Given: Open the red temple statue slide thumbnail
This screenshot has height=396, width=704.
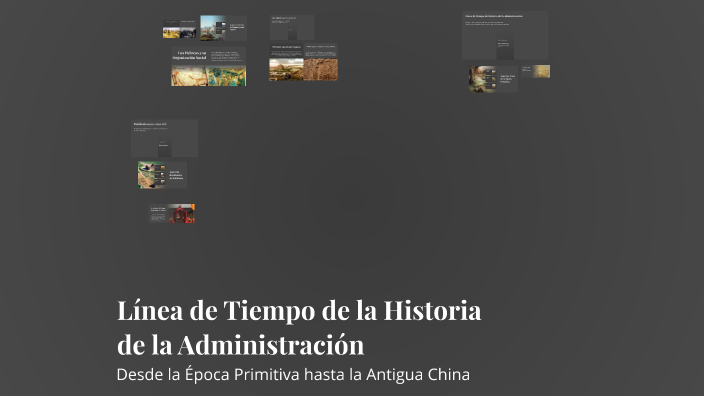Looking at the screenshot, I should [172, 213].
